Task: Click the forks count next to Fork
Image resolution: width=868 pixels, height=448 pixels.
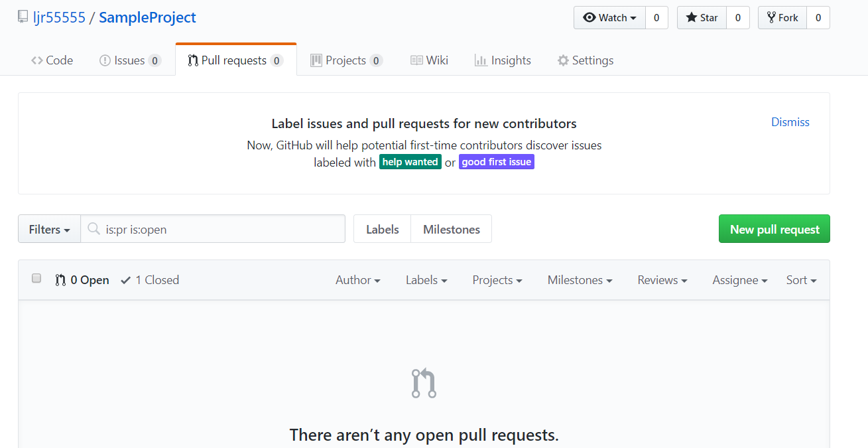Action: coord(818,18)
